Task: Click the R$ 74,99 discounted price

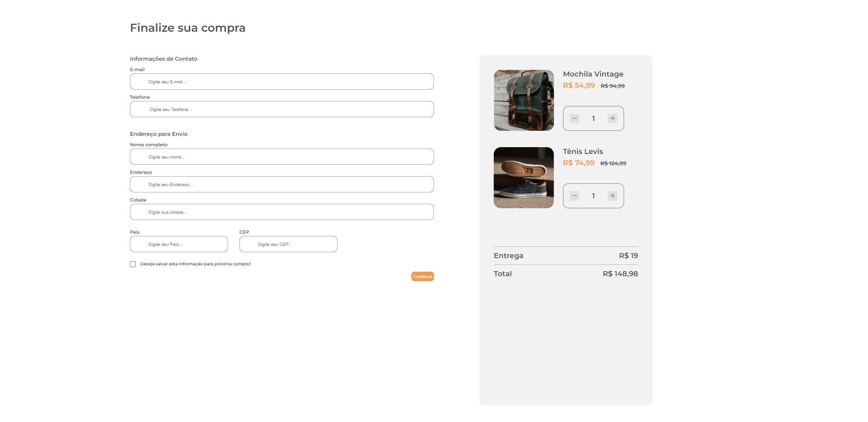Action: (579, 163)
